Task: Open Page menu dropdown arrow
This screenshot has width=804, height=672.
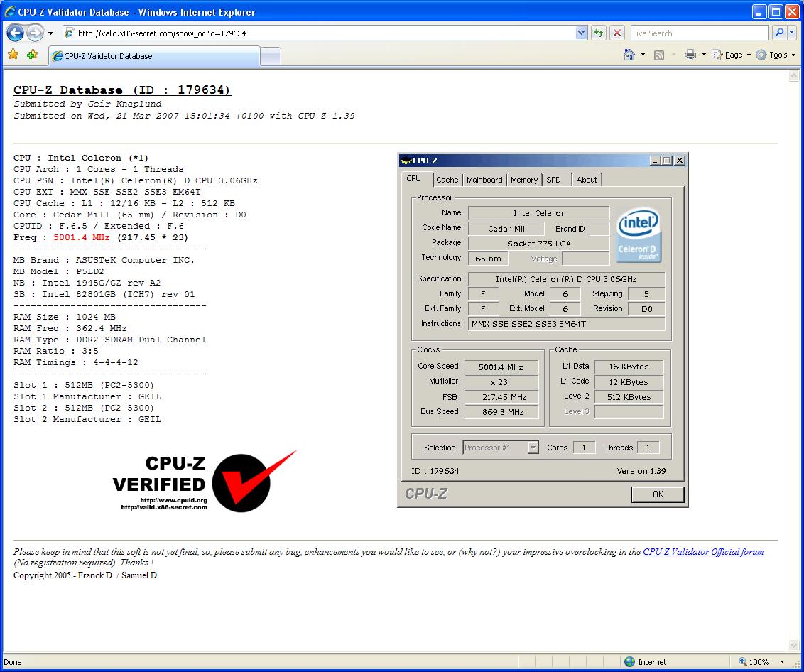Action: 749,55
